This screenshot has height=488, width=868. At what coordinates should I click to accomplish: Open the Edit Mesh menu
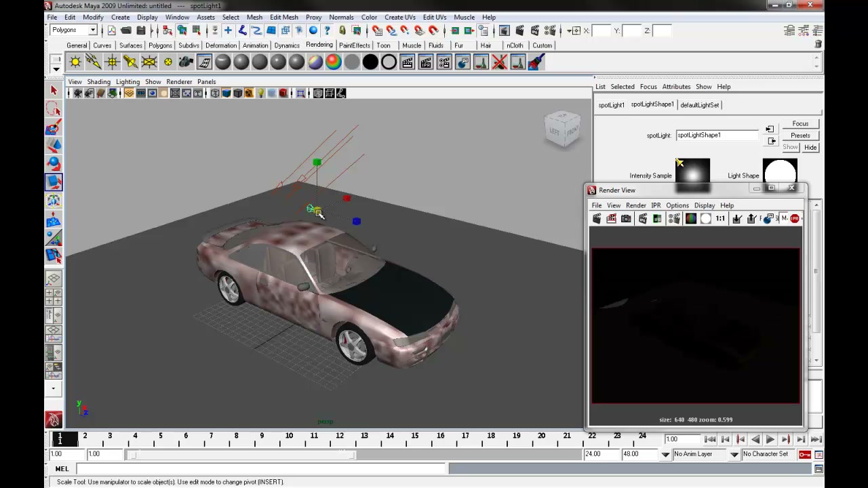(283, 17)
